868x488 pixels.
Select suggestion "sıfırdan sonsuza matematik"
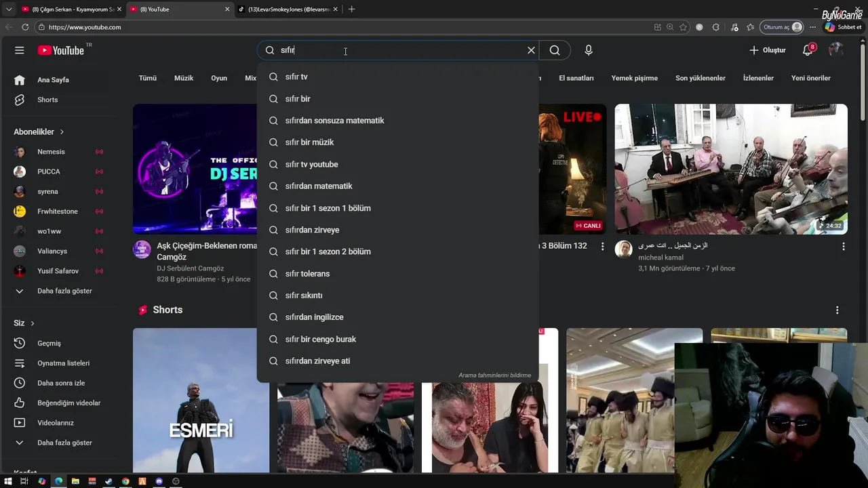pos(398,121)
